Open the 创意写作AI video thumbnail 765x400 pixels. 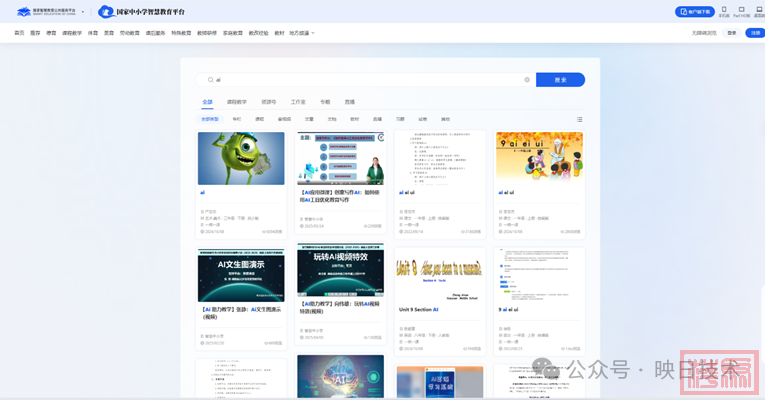point(341,159)
